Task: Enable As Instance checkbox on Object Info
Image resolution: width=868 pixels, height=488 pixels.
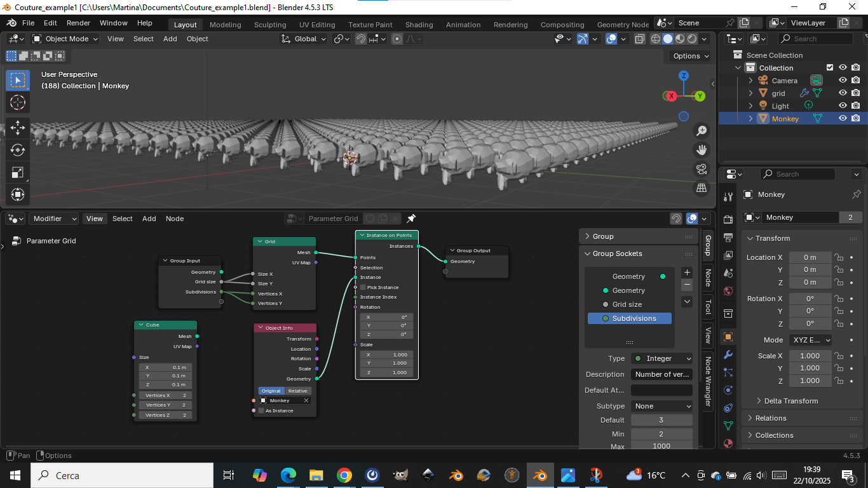Action: 261,410
